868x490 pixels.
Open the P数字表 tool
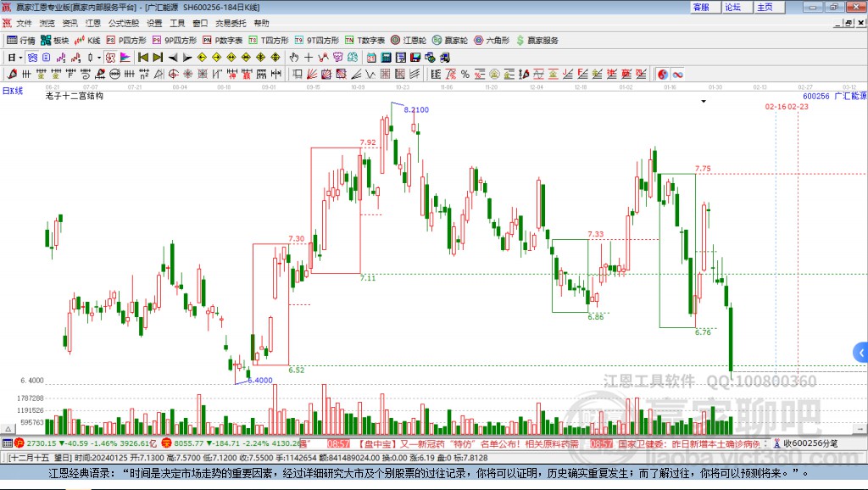click(x=223, y=41)
